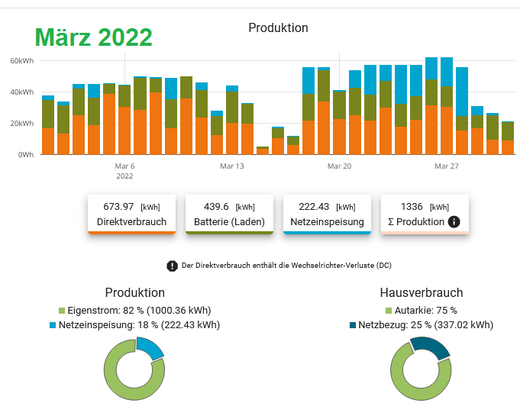This screenshot has height=403, width=520.
Task: Toggle the Eigenstrom green legend square
Action: pyautogui.click(x=62, y=311)
